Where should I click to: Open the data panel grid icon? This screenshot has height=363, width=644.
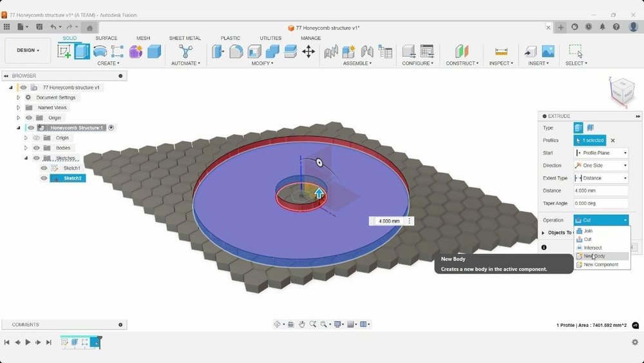pos(6,26)
